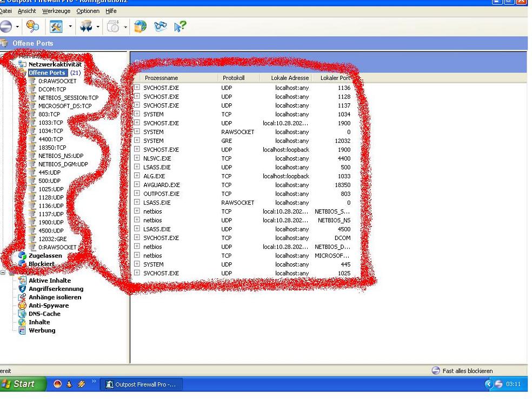The height and width of the screenshot is (399, 532).
Task: Click Inhalte globe icon
Action: 22,322
